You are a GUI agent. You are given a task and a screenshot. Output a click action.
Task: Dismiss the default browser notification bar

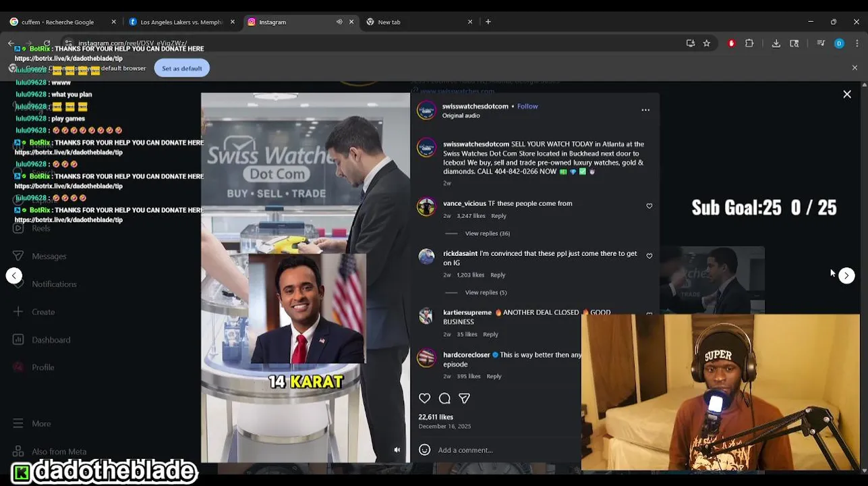coord(855,68)
